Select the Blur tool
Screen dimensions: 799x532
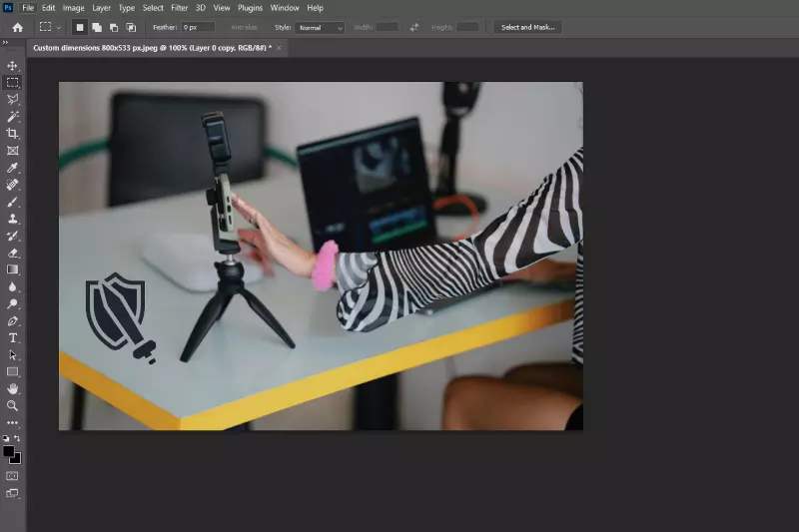click(x=12, y=287)
